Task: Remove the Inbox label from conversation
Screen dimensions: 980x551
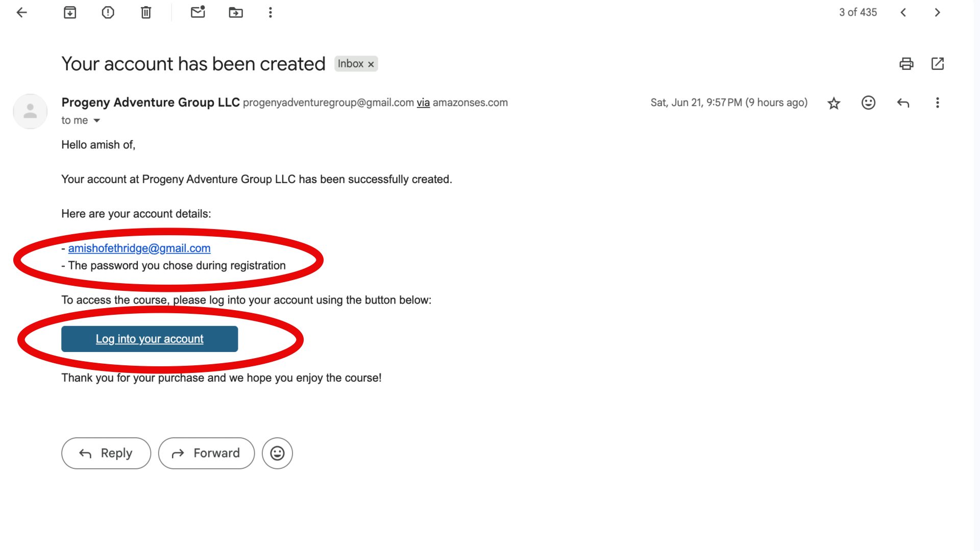Action: 371,64
